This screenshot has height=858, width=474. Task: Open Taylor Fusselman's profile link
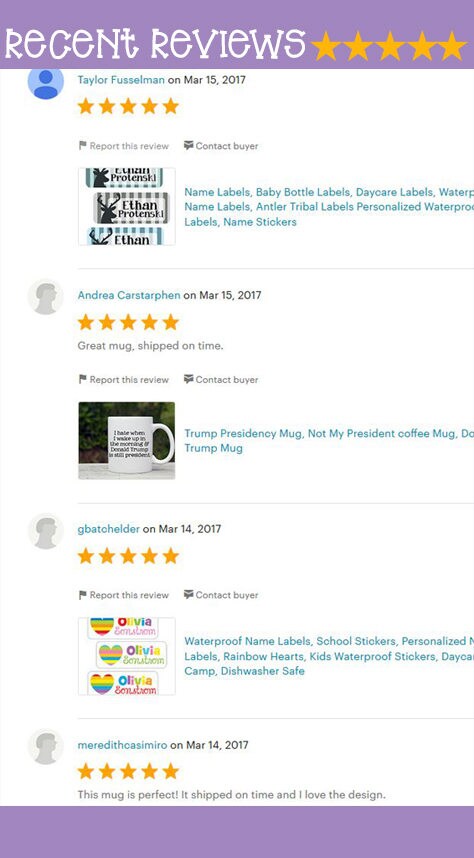coord(121,80)
